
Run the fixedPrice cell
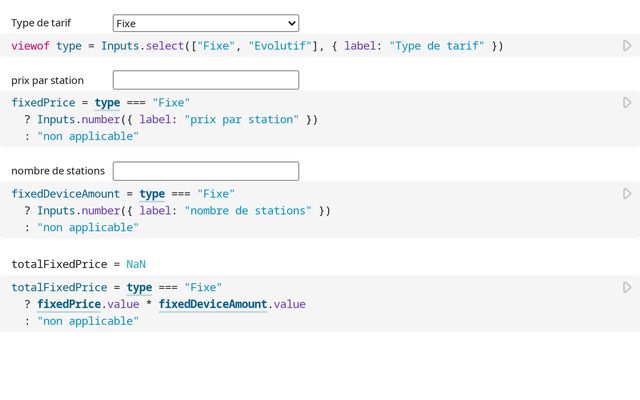[627, 103]
